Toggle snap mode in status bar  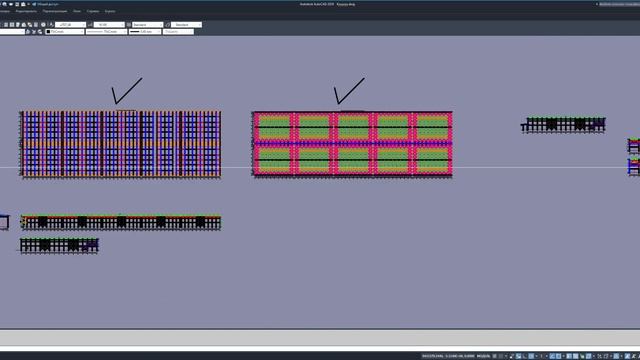(x=500, y=356)
